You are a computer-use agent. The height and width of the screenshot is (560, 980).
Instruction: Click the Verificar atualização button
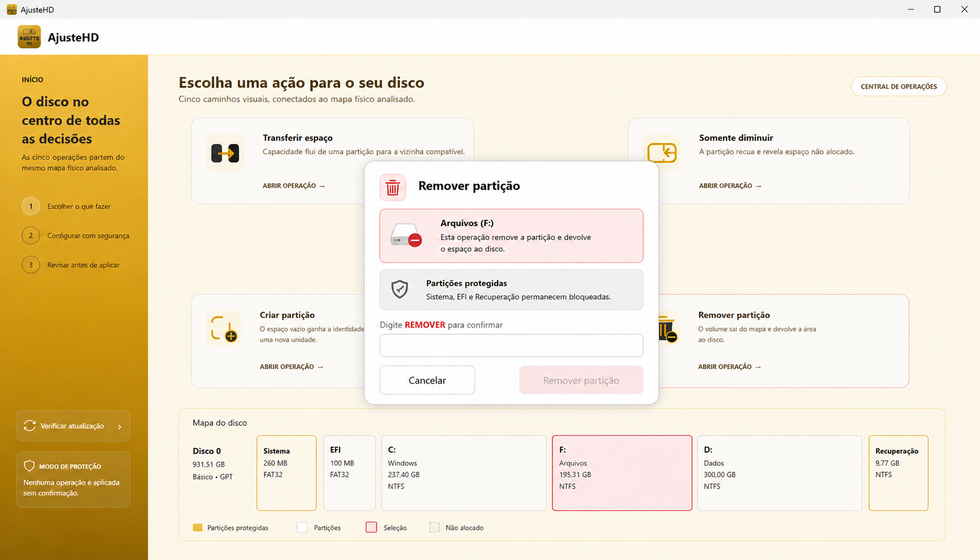click(x=73, y=426)
